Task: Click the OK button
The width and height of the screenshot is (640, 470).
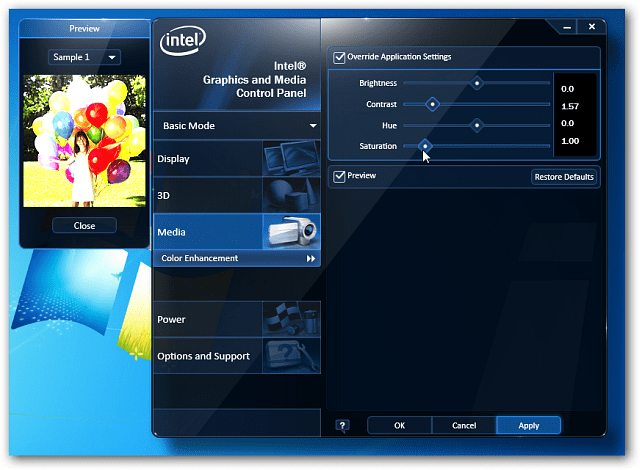Action: (x=399, y=426)
